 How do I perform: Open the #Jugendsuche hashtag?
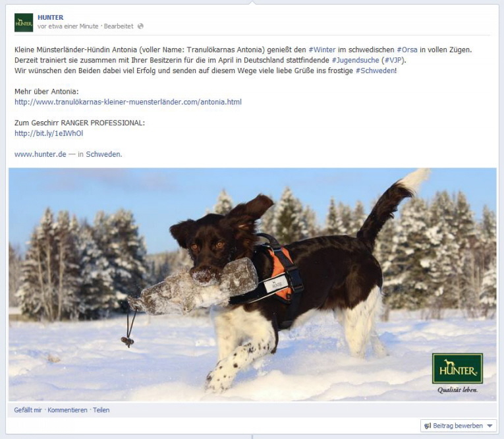(355, 60)
